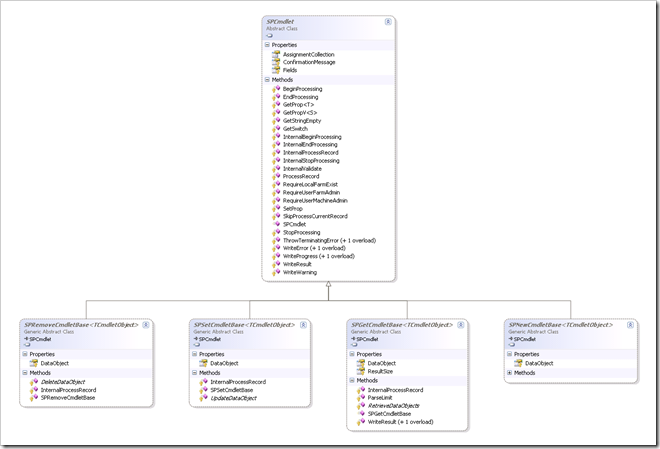The image size is (660, 449).
Task: Click the method icon beside ProcessRecord
Action: [276, 176]
